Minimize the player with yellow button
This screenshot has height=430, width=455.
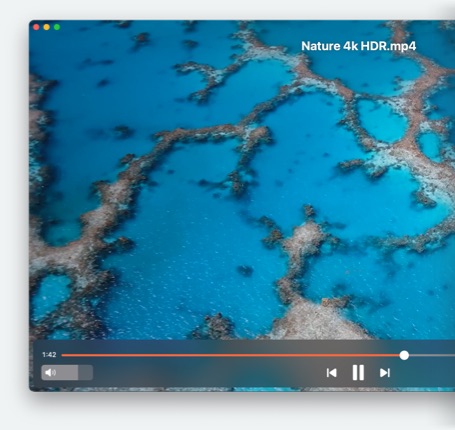point(47,27)
